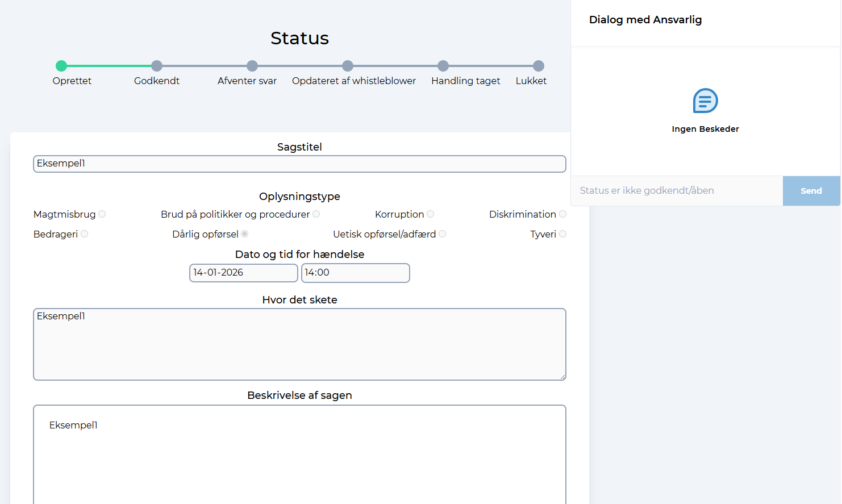Click the Sagstitel text field
Viewport: 842px width, 504px height.
click(x=299, y=164)
